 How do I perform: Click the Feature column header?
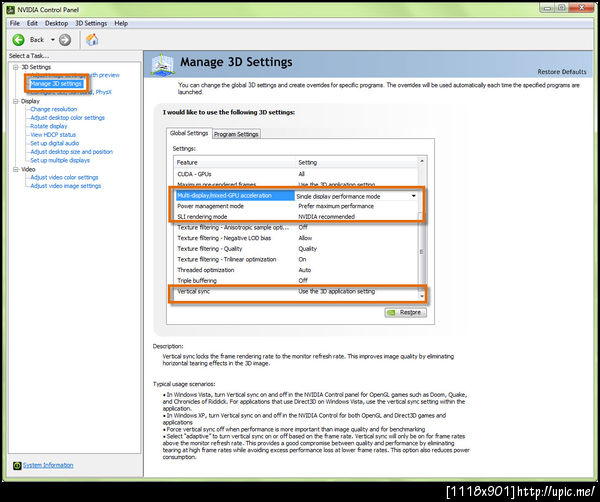pyautogui.click(x=235, y=162)
